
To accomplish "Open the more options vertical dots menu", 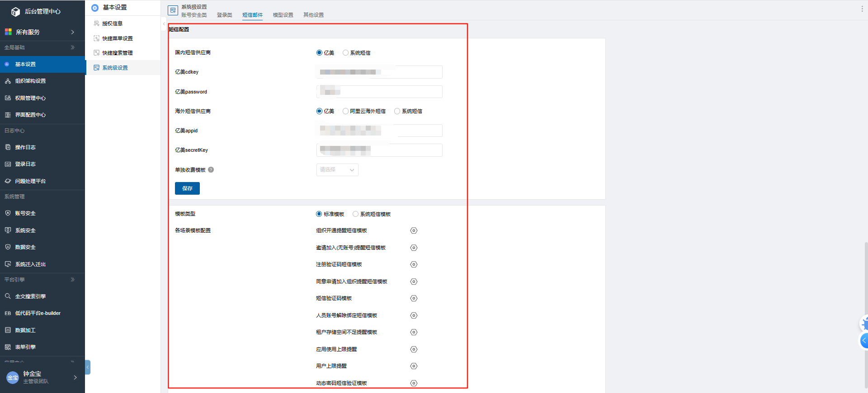I will coord(862,9).
